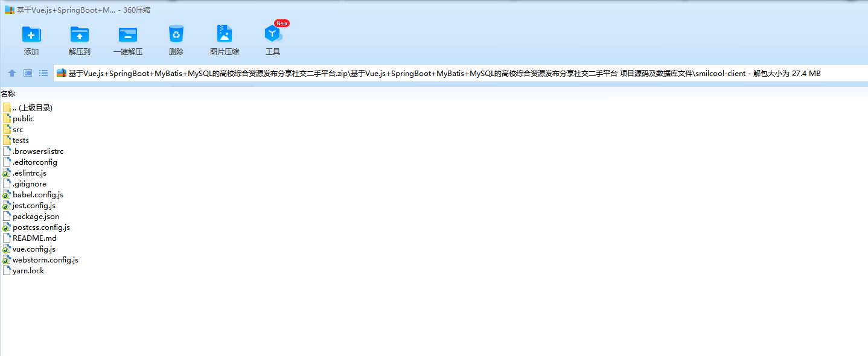The height and width of the screenshot is (356, 868).
Task: Click the 删除 (Delete) trash icon
Action: [176, 34]
